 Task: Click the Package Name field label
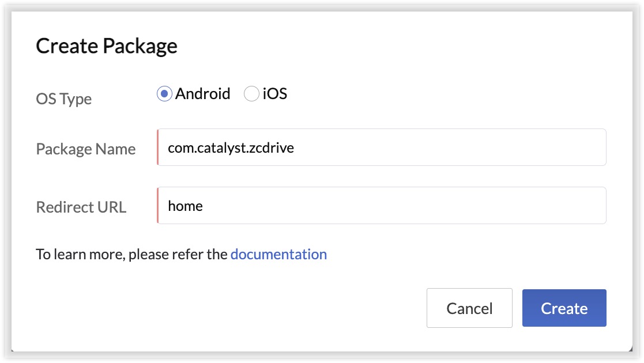click(85, 149)
